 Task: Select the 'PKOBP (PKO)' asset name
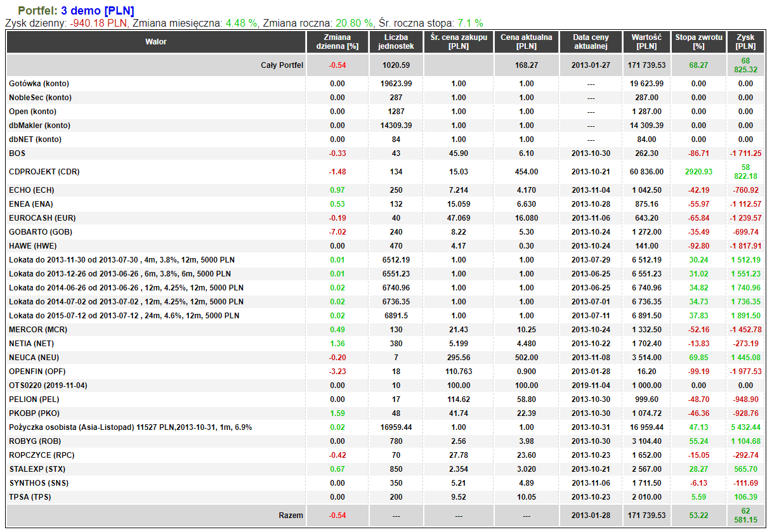click(x=35, y=413)
